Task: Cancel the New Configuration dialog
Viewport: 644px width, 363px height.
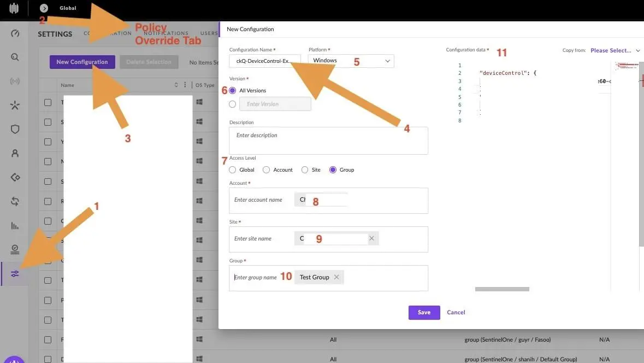Action: coord(456,313)
